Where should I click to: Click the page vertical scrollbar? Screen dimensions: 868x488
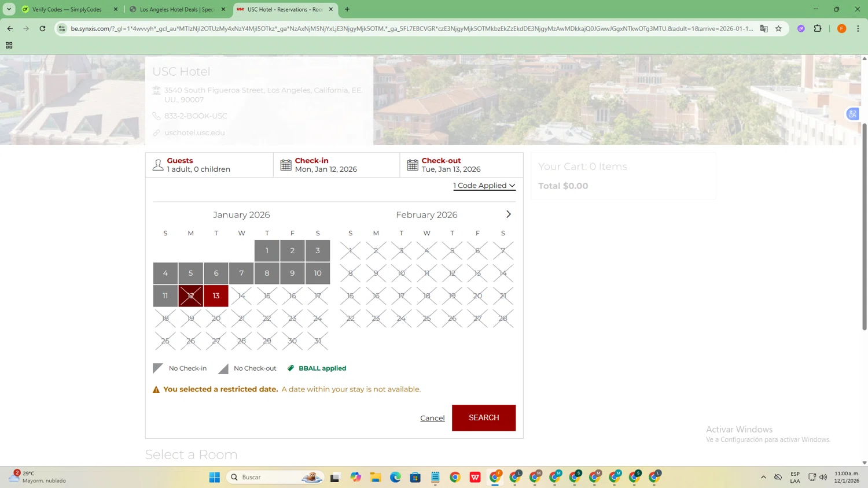(x=865, y=226)
